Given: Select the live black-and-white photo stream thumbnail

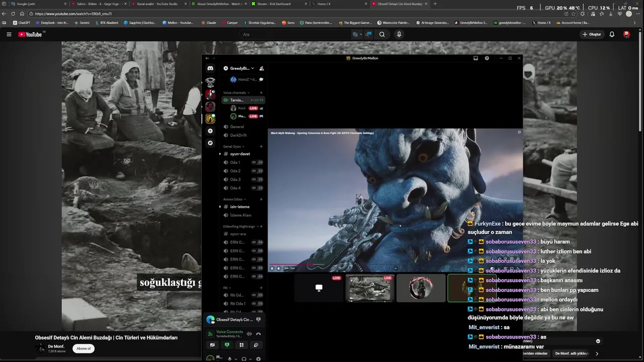Looking at the screenshot, I should tap(370, 288).
